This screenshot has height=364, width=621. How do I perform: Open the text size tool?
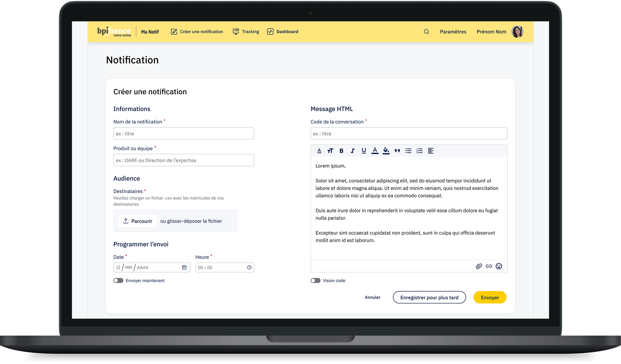click(x=330, y=151)
